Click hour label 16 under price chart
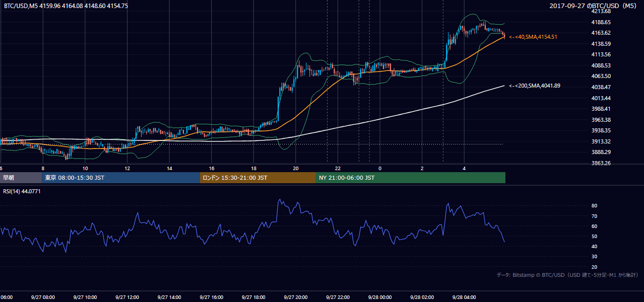This screenshot has width=644, height=302. point(212,169)
